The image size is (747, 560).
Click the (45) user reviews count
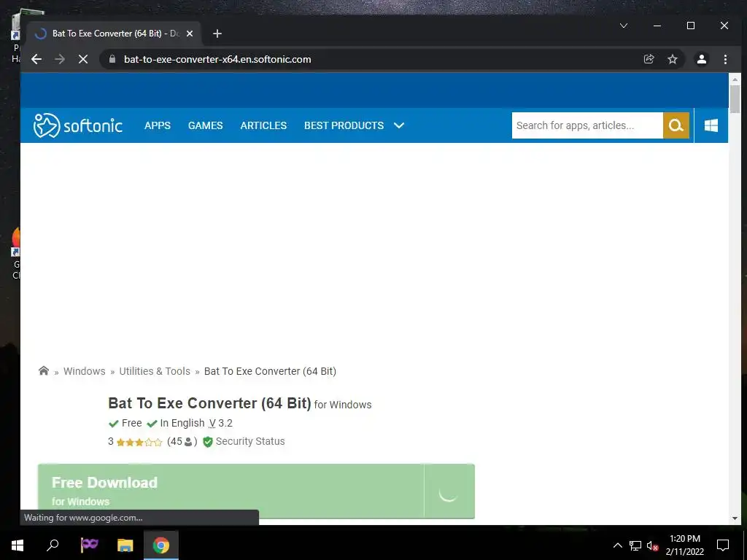click(x=182, y=441)
